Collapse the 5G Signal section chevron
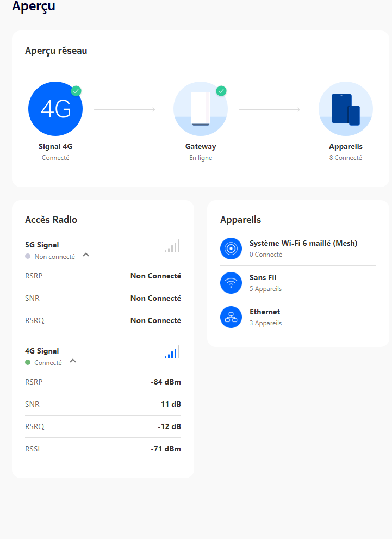Viewport: 392px width, 539px height. pos(86,255)
